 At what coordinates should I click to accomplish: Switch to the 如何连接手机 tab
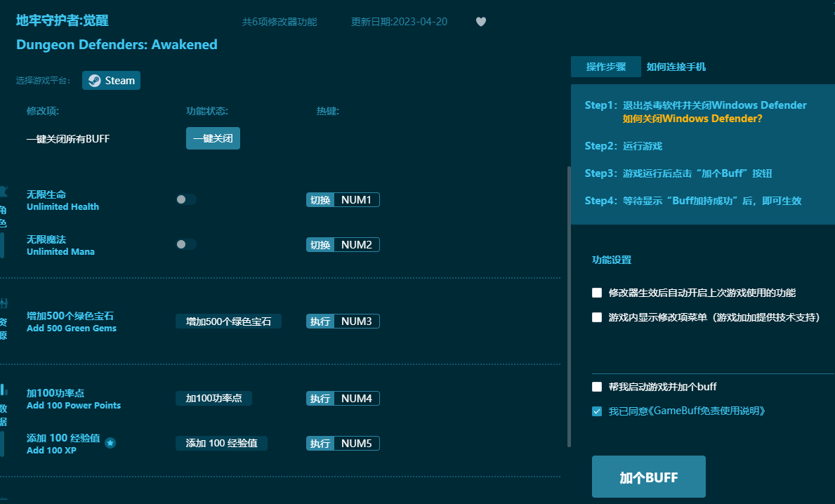point(676,67)
